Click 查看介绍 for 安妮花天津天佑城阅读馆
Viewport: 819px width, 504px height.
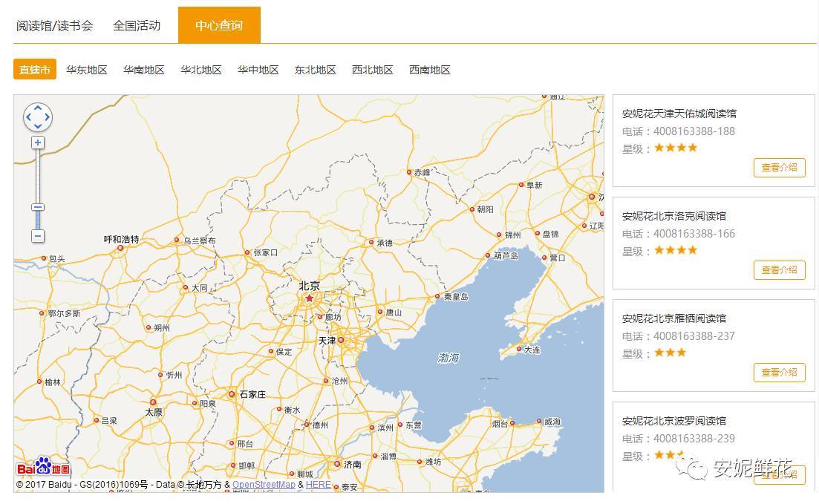pos(779,168)
